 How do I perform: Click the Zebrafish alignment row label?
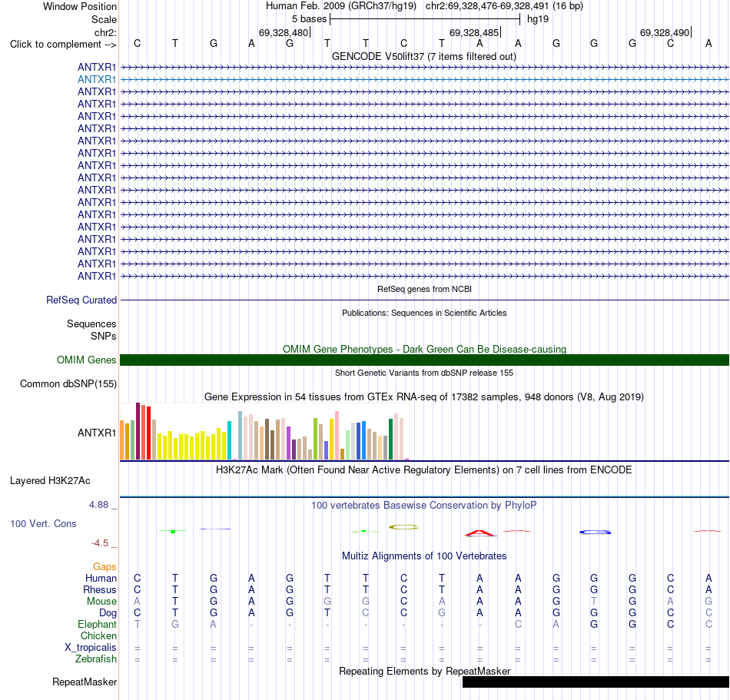(x=96, y=659)
